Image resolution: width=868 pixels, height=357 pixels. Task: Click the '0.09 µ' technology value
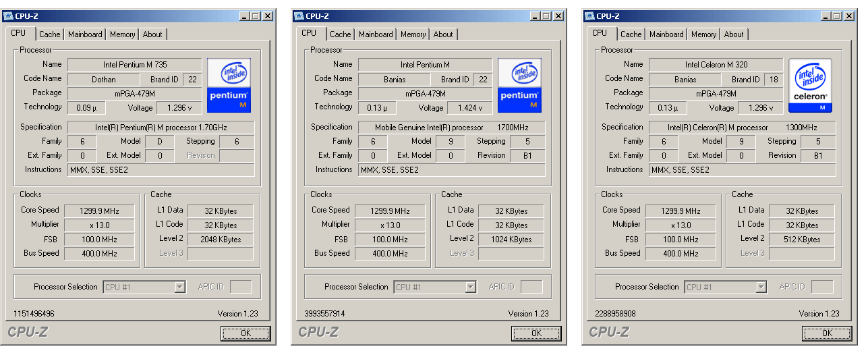(x=86, y=108)
